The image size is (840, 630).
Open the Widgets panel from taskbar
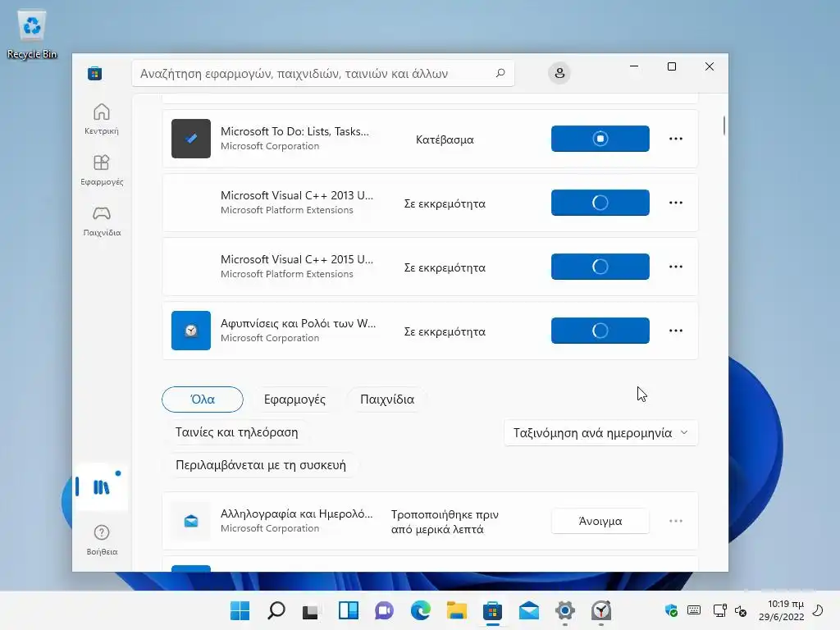pyautogui.click(x=348, y=610)
